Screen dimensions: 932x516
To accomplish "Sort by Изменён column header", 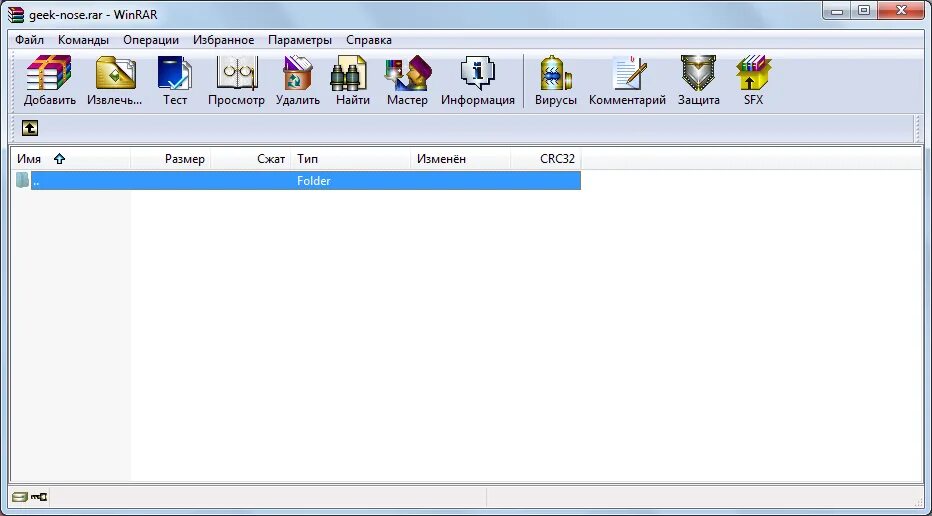I will pyautogui.click(x=461, y=159).
